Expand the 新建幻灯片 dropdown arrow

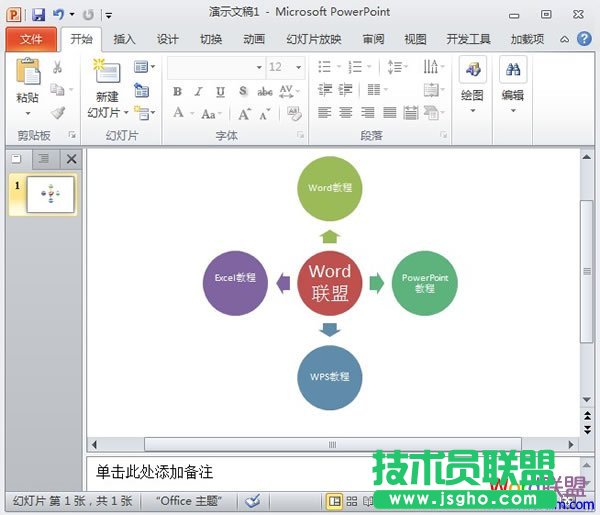pos(126,112)
